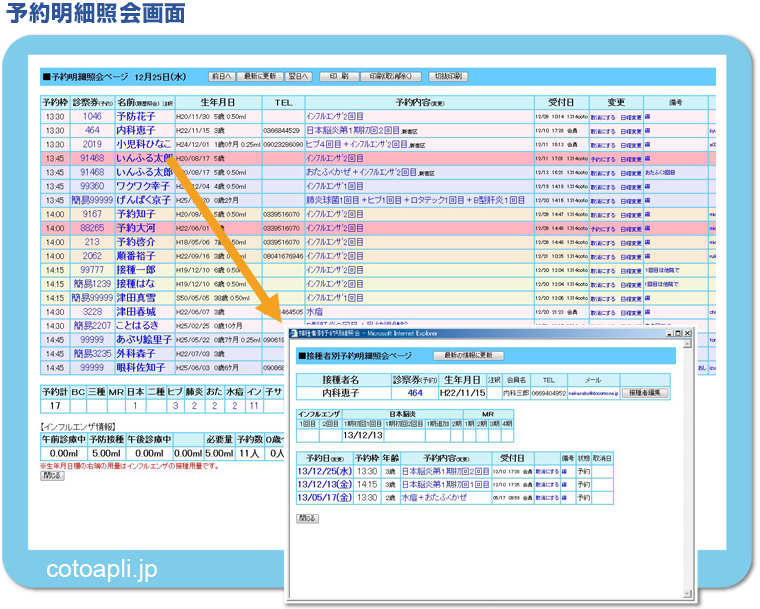The image size is (760, 609).
Task: Refresh list with 最新に更新 button
Action: [260, 77]
